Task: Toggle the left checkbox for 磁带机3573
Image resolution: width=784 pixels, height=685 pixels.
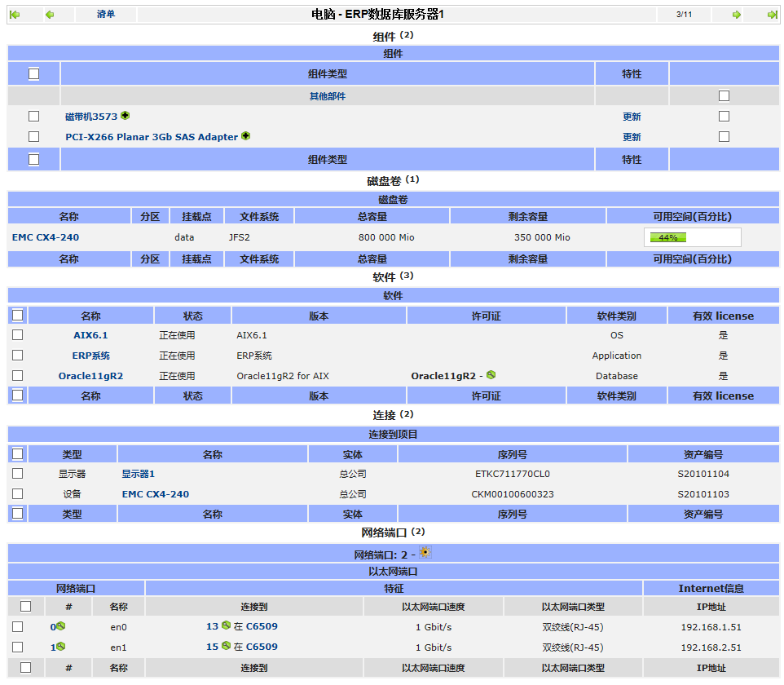Action: (33, 116)
